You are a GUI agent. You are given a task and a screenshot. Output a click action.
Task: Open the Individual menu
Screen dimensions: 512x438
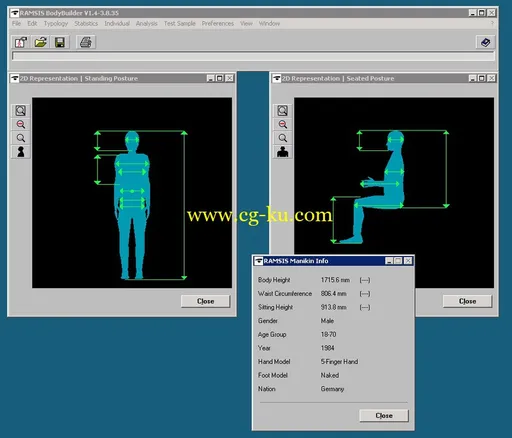click(x=117, y=23)
